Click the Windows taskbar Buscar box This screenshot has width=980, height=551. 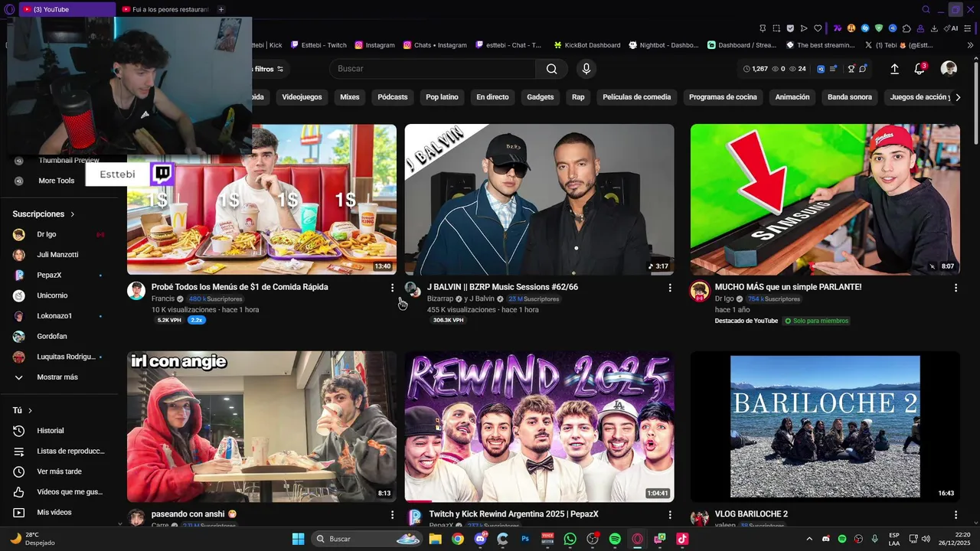[x=367, y=539]
